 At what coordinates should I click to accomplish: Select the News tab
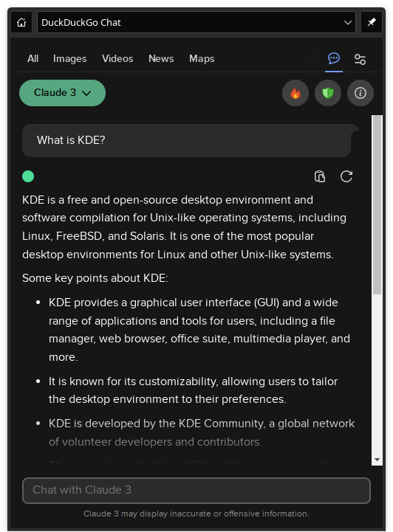(161, 59)
